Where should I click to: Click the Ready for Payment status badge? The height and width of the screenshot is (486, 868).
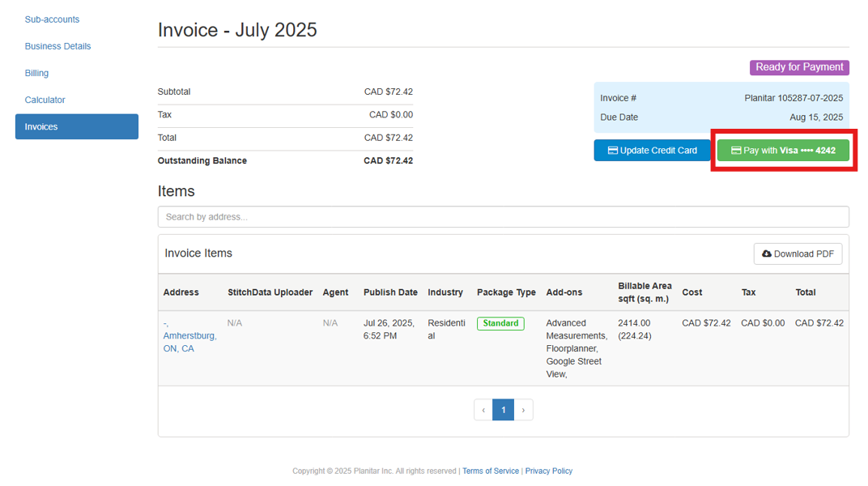pos(798,67)
